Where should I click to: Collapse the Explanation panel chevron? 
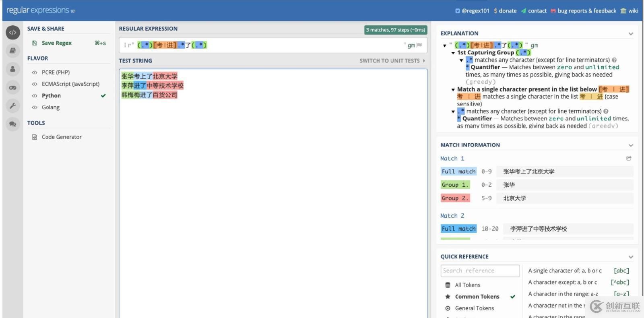(x=631, y=34)
